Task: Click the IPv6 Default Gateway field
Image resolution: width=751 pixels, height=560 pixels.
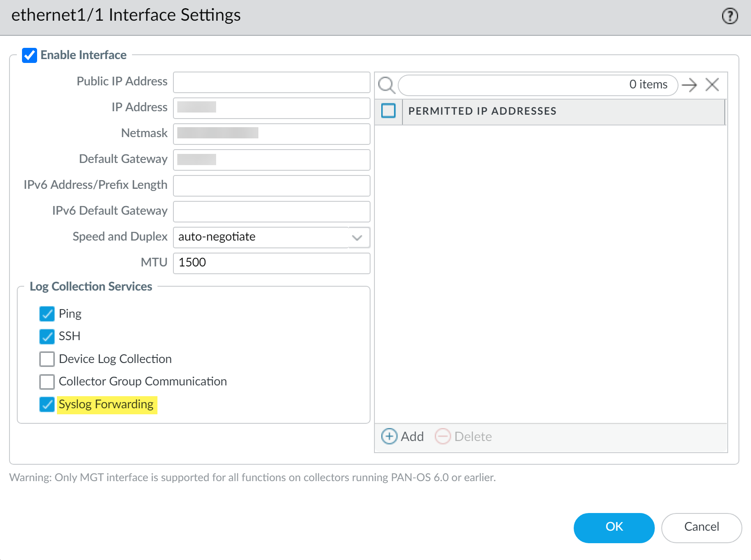Action: coord(271,211)
